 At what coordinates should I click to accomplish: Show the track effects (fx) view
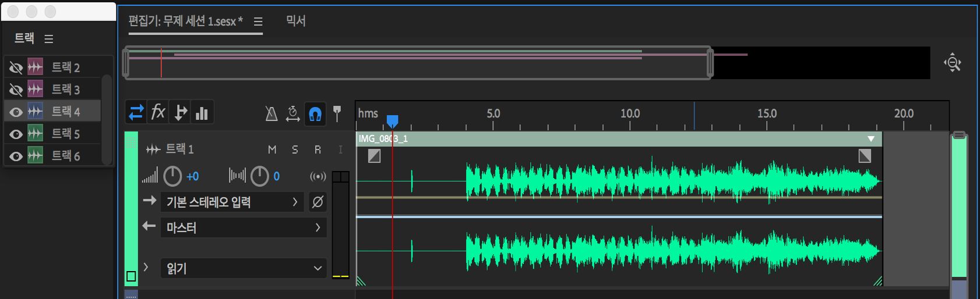[158, 112]
